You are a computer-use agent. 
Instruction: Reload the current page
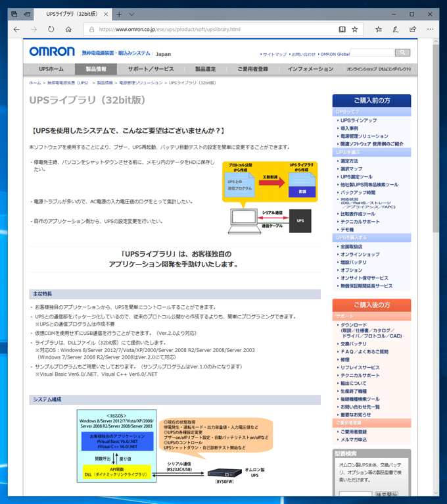tap(51, 29)
